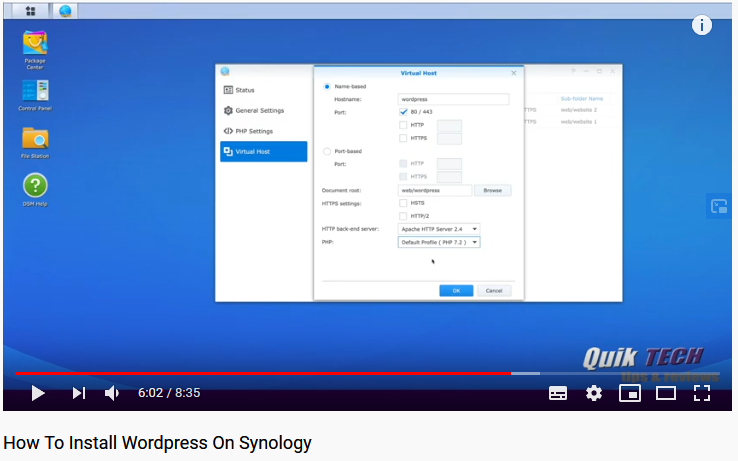The height and width of the screenshot is (461, 738).
Task: Enter full screen mode
Action: point(701,393)
